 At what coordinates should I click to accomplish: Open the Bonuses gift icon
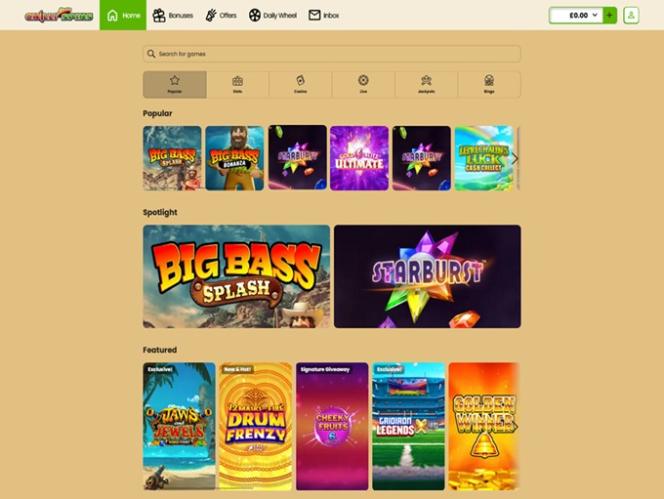159,16
